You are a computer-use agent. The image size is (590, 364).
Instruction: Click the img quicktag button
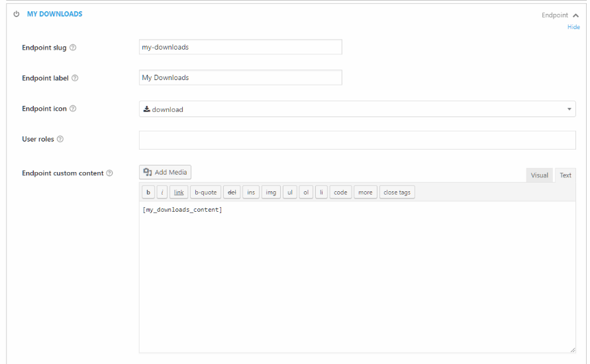[271, 192]
